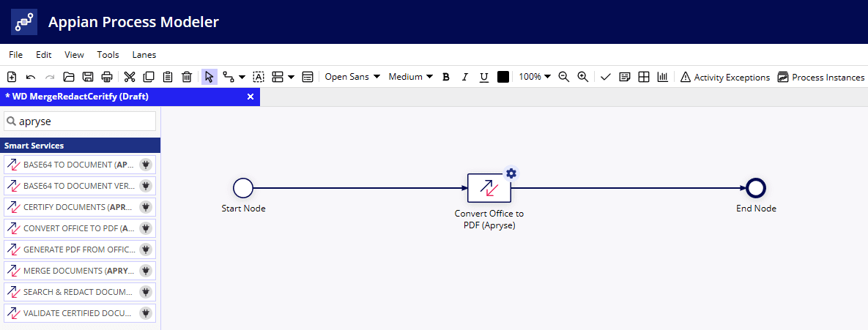
Task: Click the new process model icon
Action: pyautogui.click(x=12, y=77)
